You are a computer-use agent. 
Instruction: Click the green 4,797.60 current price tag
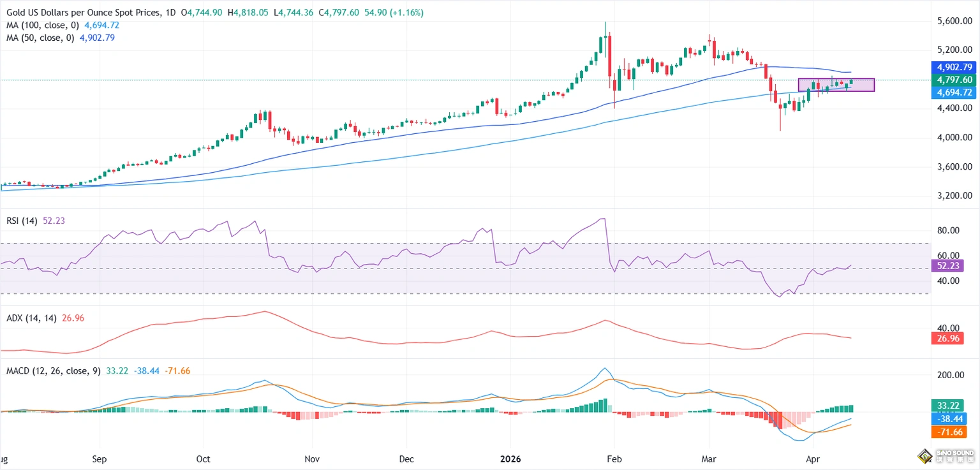[954, 80]
